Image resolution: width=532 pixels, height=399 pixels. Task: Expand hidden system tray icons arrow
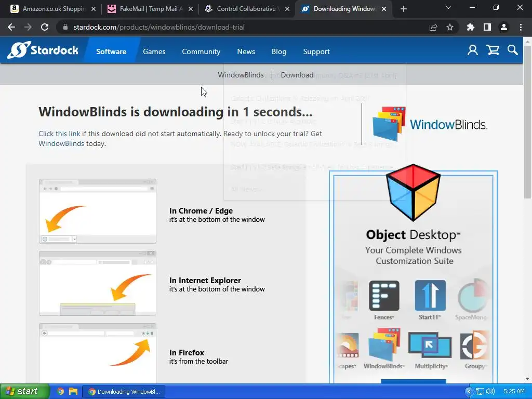pos(469,391)
